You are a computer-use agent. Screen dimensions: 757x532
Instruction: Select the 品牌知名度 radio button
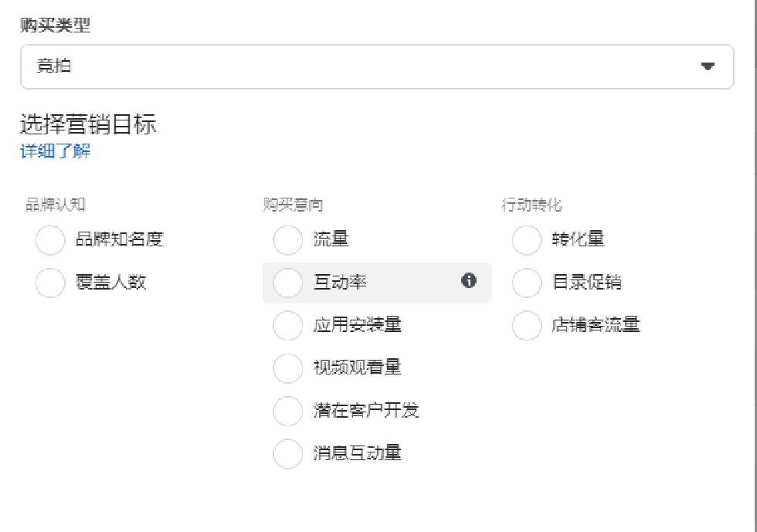[x=50, y=240]
